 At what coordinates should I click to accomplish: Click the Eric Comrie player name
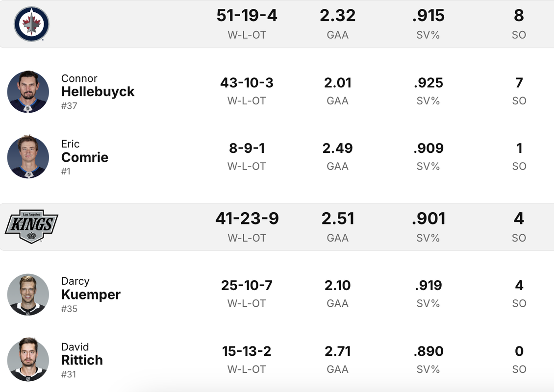[84, 151]
